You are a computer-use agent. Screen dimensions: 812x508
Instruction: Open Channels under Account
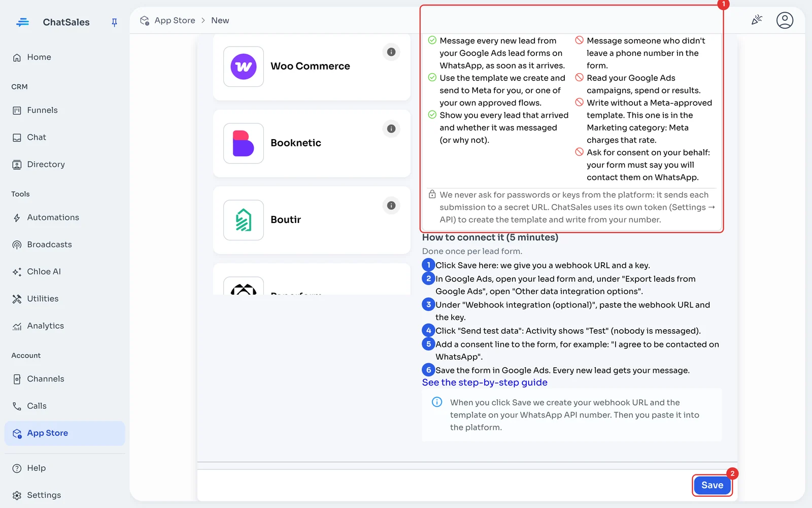pyautogui.click(x=65, y=379)
